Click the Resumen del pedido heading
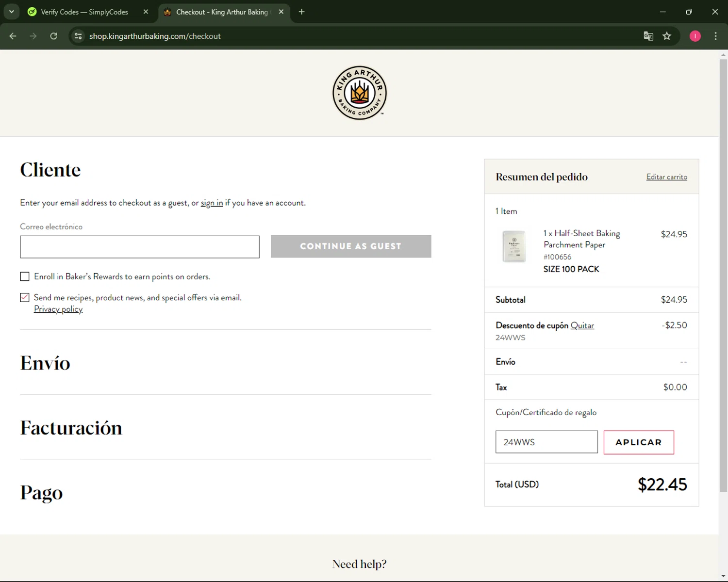This screenshot has height=582, width=728. pyautogui.click(x=542, y=177)
